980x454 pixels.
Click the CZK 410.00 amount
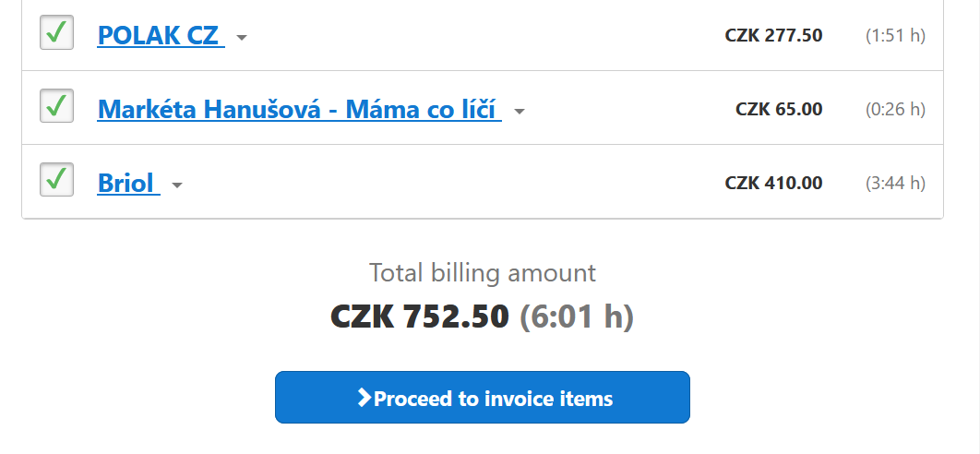point(773,183)
